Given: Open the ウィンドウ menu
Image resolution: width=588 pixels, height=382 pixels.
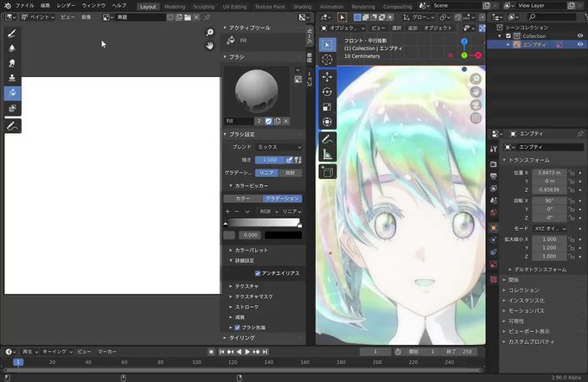Looking at the screenshot, I should coord(93,6).
